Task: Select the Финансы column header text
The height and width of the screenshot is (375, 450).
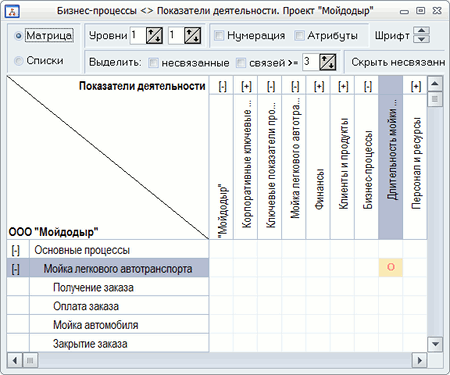Action: click(320, 189)
